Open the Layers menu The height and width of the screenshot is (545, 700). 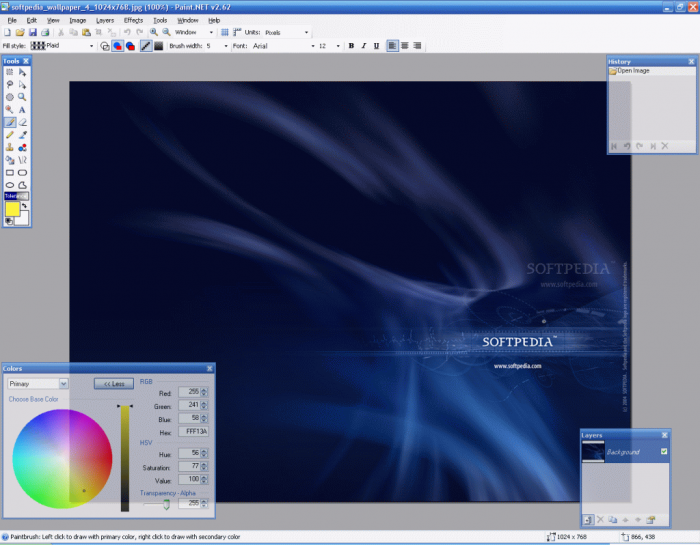(x=105, y=20)
